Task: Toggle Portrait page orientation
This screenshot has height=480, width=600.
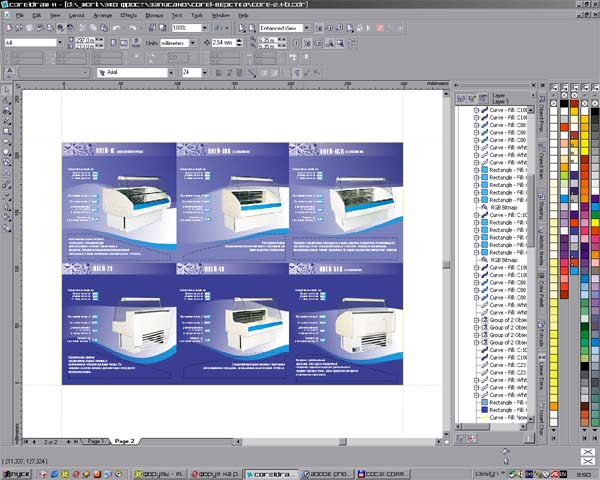Action: [114, 43]
